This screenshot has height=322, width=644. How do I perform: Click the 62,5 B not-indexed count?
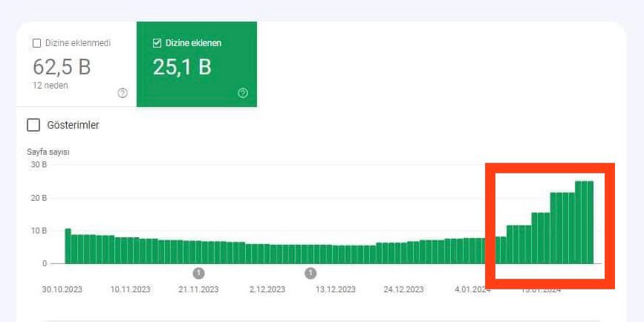[62, 67]
